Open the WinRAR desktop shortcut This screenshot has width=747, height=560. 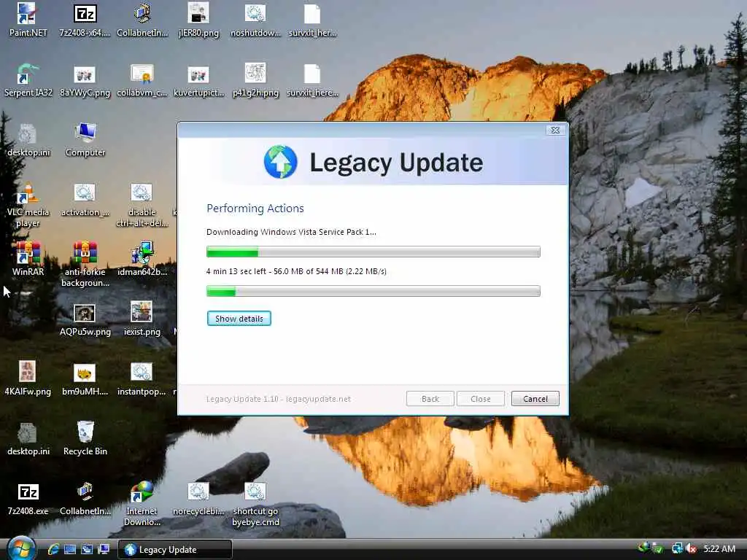point(28,259)
